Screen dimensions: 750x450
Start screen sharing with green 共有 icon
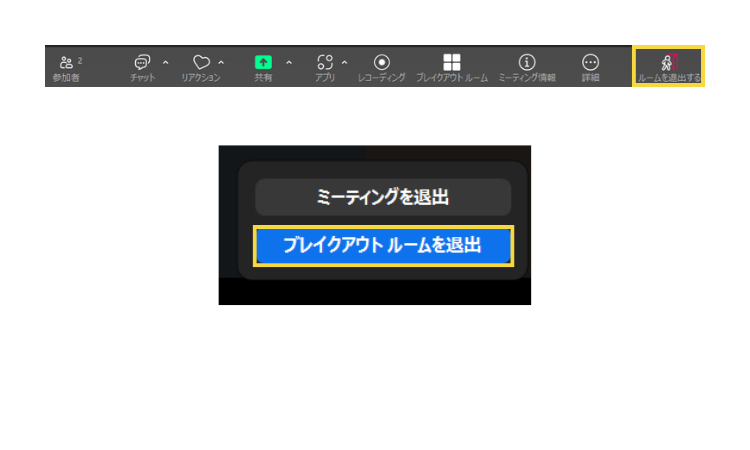263,62
